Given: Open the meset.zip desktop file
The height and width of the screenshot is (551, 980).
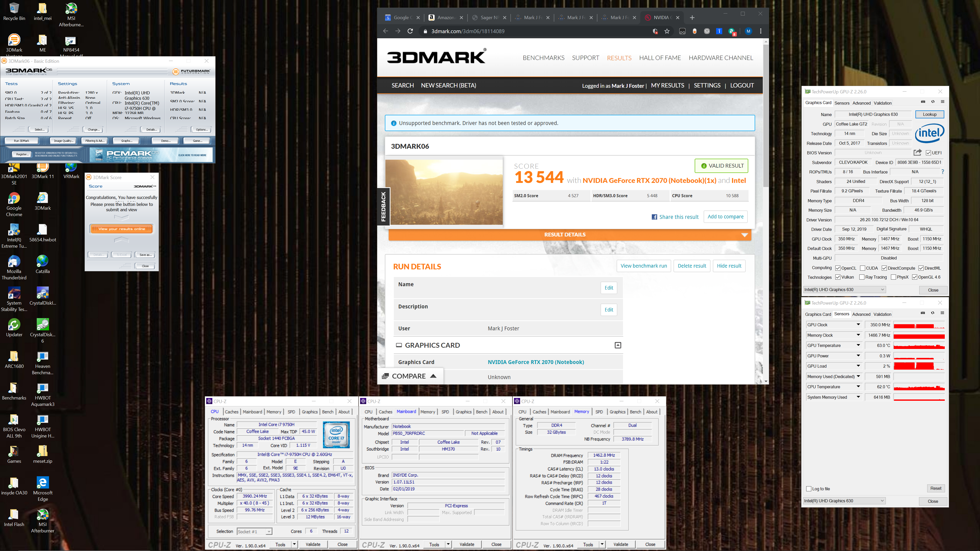Looking at the screenshot, I should tap(43, 454).
